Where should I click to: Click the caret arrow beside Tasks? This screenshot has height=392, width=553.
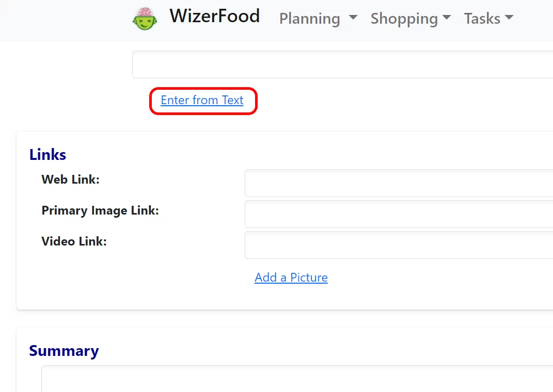(509, 18)
